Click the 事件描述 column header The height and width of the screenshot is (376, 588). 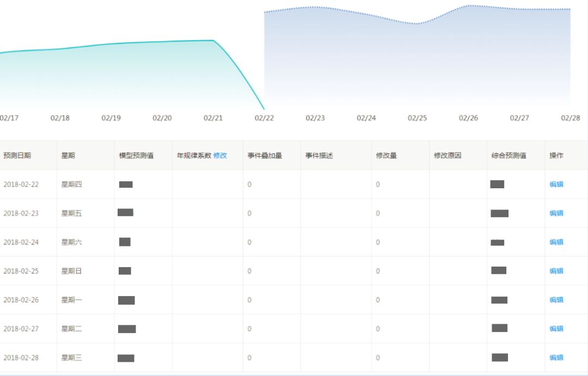(x=319, y=156)
